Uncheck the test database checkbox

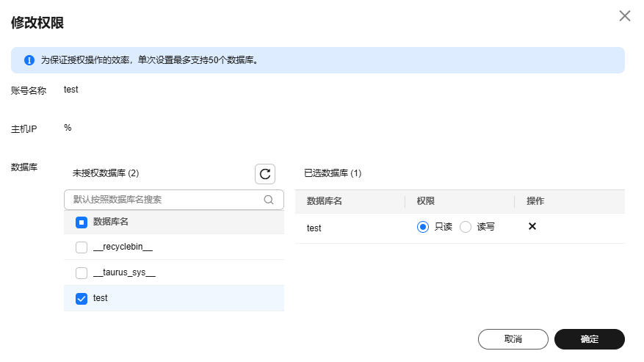coord(82,298)
